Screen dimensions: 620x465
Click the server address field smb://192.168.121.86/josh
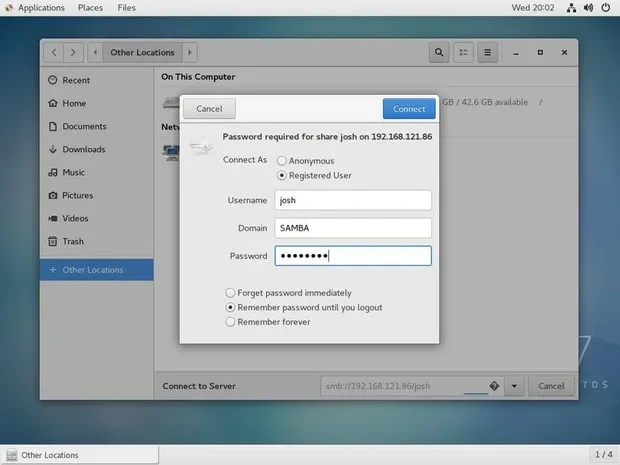[412, 386]
